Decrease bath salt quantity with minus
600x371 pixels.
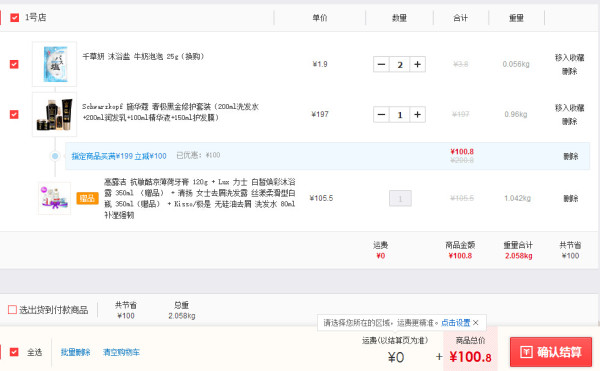(381, 64)
